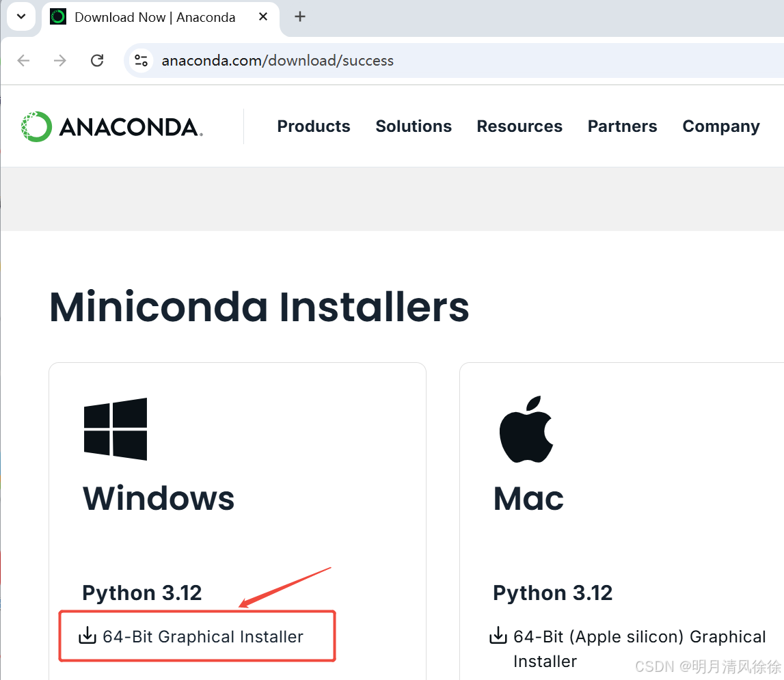784x680 pixels.
Task: Open the Resources menu
Action: coord(519,126)
